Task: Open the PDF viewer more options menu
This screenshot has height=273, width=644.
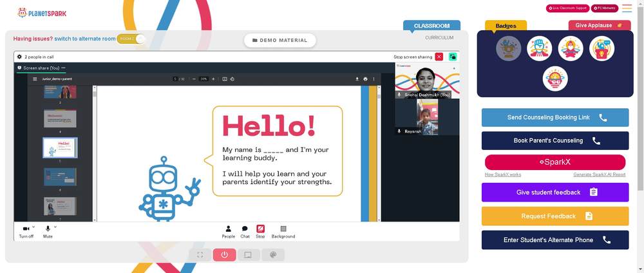Action: click(x=374, y=79)
